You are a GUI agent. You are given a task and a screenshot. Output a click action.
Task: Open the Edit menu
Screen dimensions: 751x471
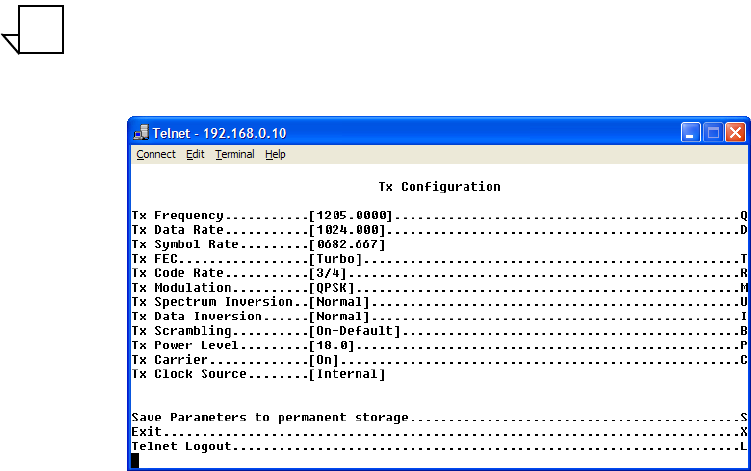click(195, 154)
